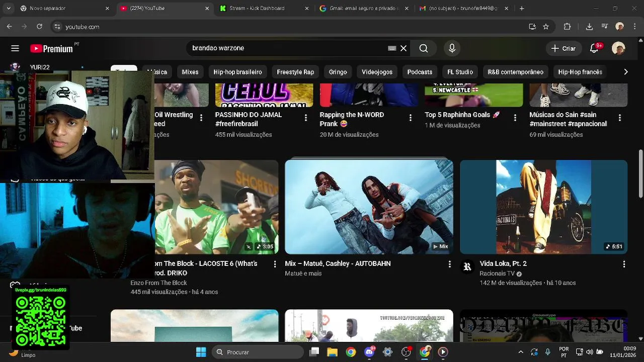Open the account avatar menu
The width and height of the screenshot is (644, 362).
618,48
